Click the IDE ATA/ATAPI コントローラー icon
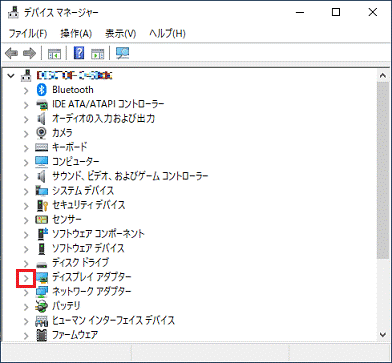392x363 pixels. [41, 105]
